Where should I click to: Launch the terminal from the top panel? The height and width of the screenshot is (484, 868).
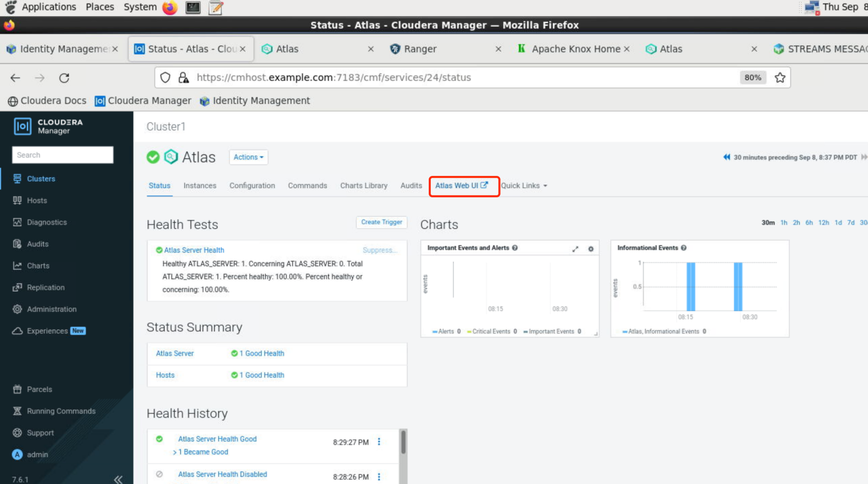[x=193, y=7]
